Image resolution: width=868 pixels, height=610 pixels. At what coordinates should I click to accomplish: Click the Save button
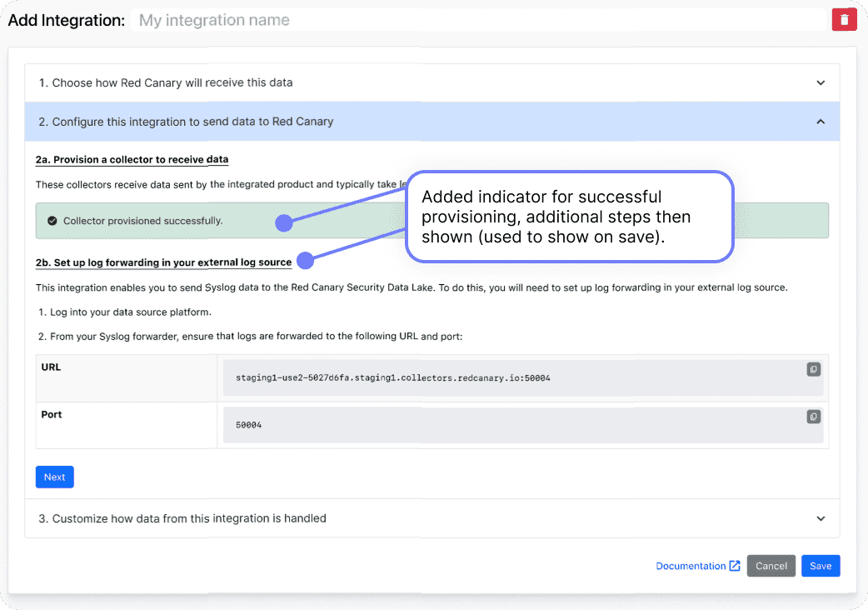click(821, 566)
